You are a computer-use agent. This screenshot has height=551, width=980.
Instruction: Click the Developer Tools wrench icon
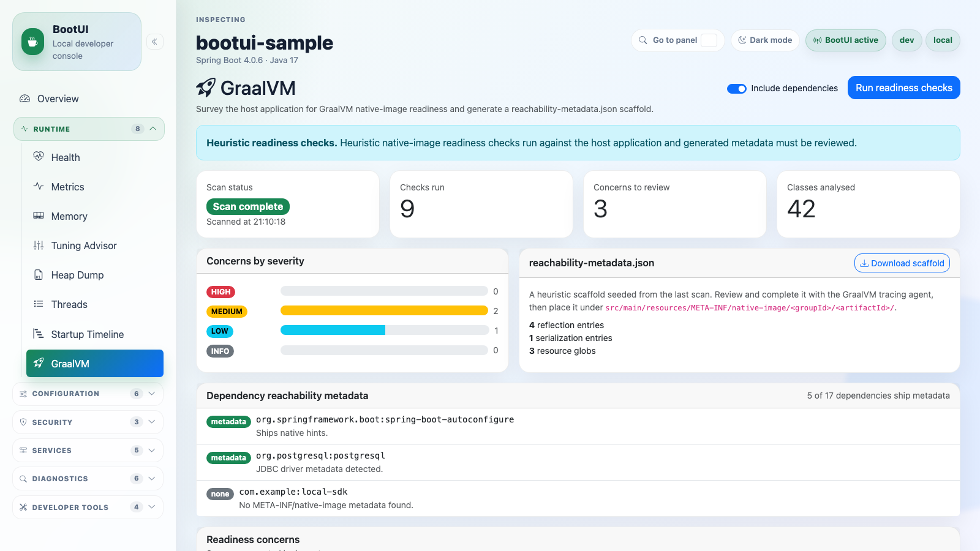tap(23, 507)
